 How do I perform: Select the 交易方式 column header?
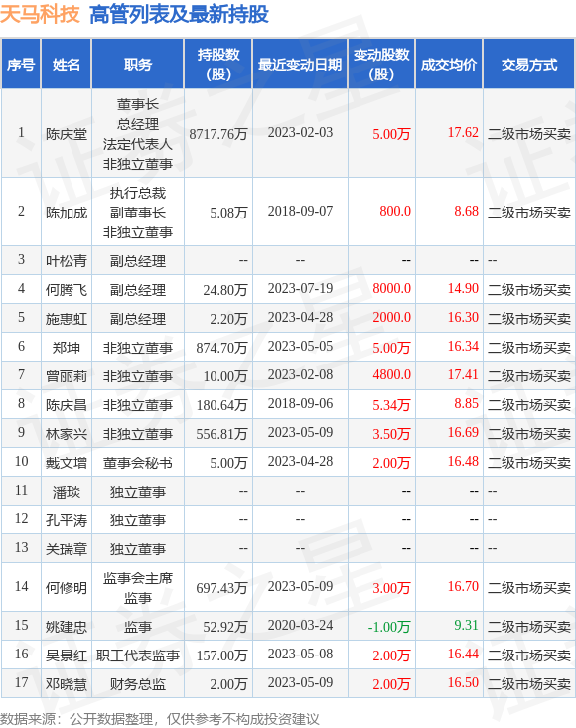pyautogui.click(x=529, y=65)
